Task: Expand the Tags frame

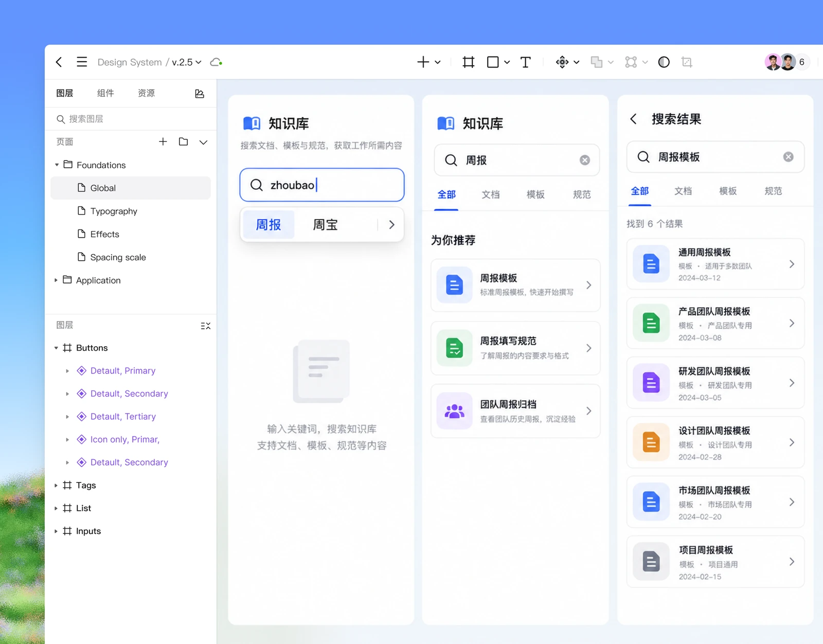Action: tap(56, 486)
